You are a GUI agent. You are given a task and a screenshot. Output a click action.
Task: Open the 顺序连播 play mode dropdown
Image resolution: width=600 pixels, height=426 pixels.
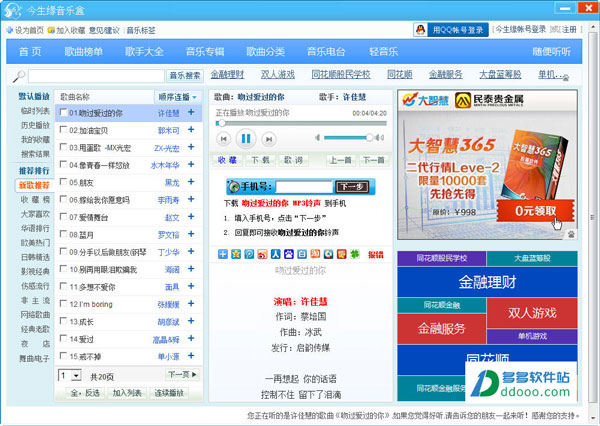point(178,97)
